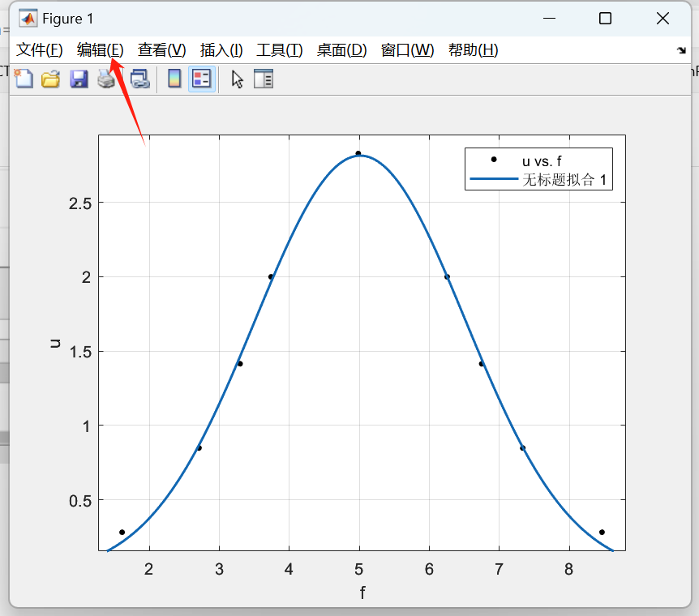Viewport: 699px width, 616px height.
Task: Open the 工具(T) dropdown menu
Action: point(280,50)
